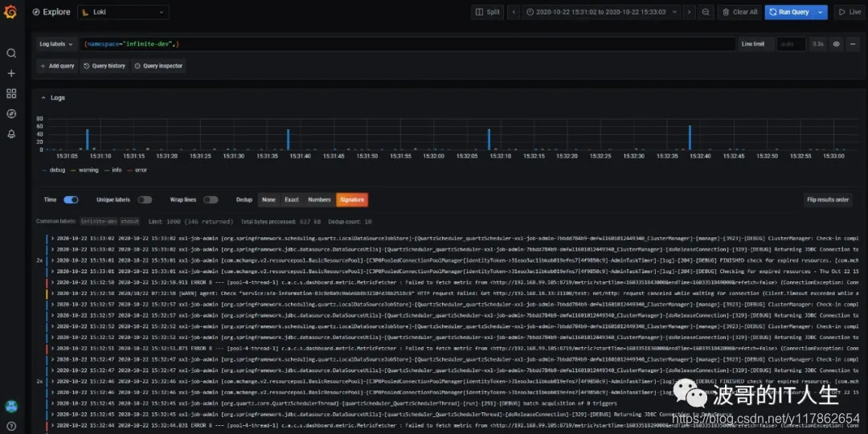Click the Clear All button
The image size is (868, 434).
click(x=739, y=11)
